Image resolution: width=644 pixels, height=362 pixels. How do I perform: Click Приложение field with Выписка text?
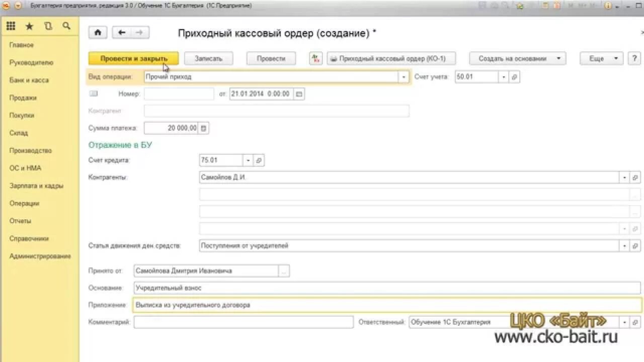click(387, 305)
